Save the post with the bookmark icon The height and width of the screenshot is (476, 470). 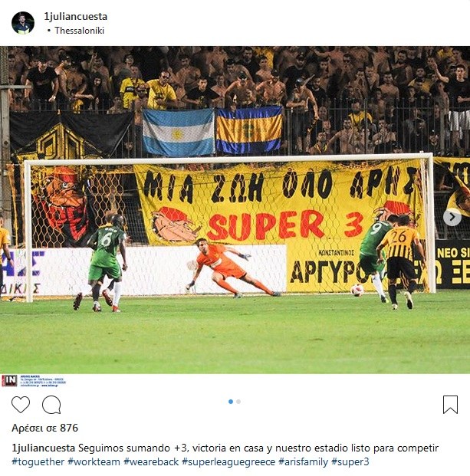[450, 405]
